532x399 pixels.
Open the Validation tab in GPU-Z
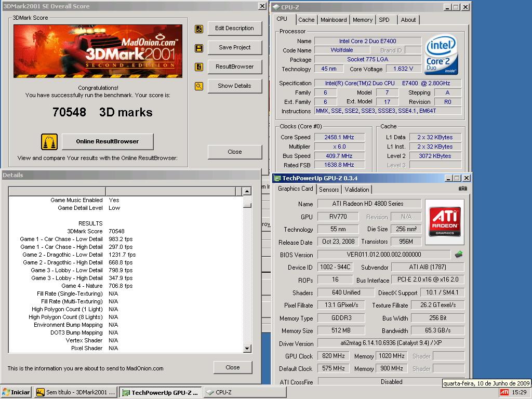(356, 189)
